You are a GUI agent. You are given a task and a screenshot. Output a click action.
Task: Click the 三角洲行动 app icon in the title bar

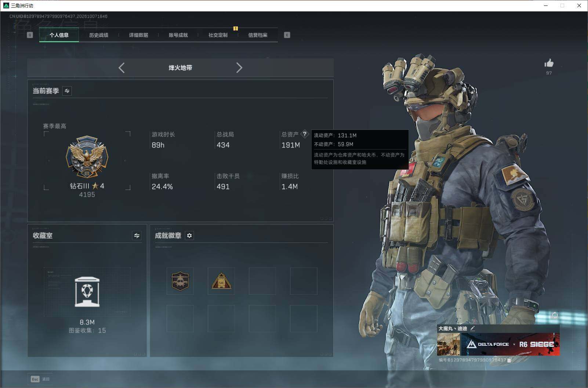pos(6,6)
